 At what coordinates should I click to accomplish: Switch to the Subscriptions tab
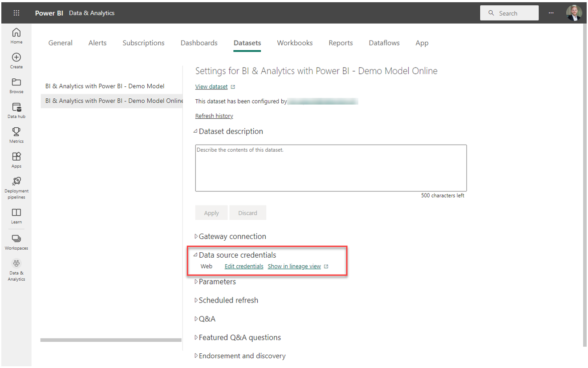(x=143, y=43)
